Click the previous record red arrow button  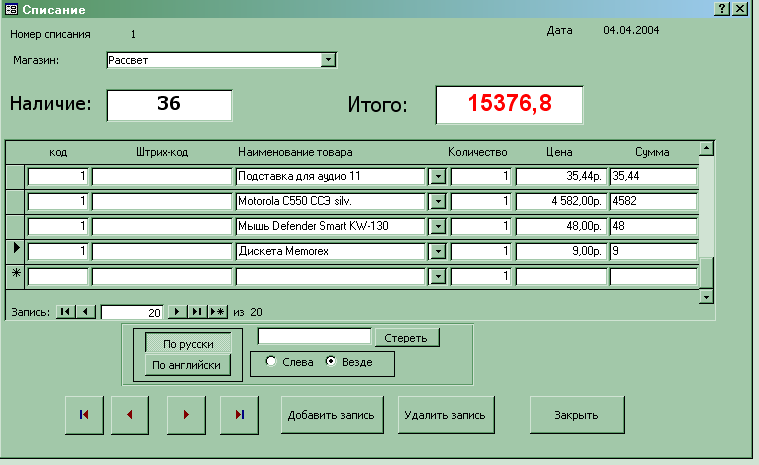pyautogui.click(x=129, y=415)
